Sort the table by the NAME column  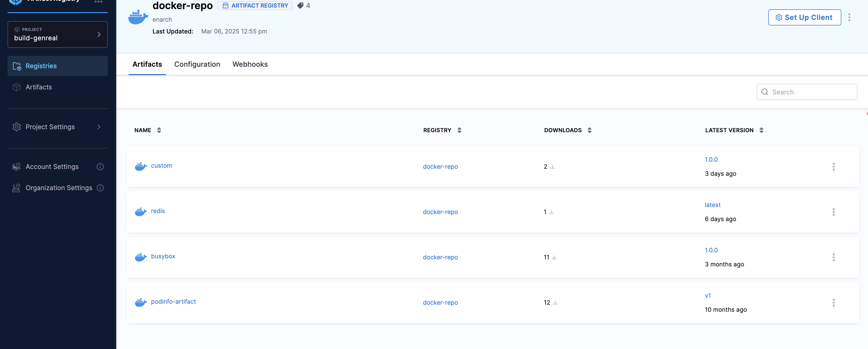click(159, 130)
